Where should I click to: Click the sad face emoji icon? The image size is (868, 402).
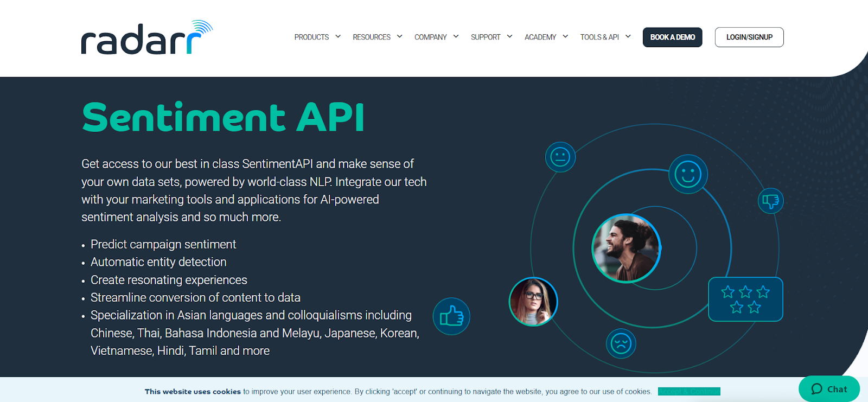(621, 343)
